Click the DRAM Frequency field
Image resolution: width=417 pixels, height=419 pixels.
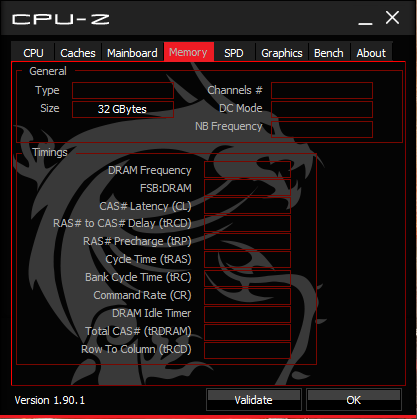point(247,170)
